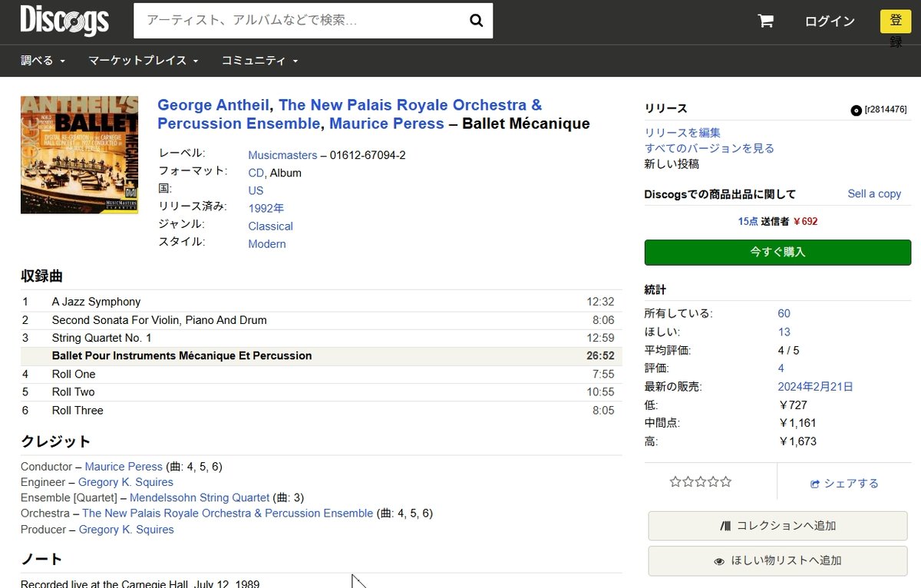Click the 13 wants count link
Image resolution: width=921 pixels, height=588 pixels.
[x=784, y=332]
